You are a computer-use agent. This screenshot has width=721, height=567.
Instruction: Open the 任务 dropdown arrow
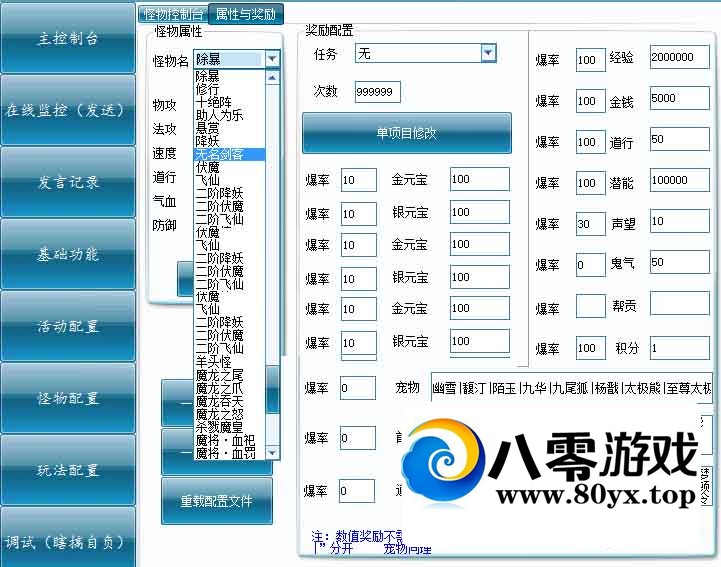tap(488, 53)
